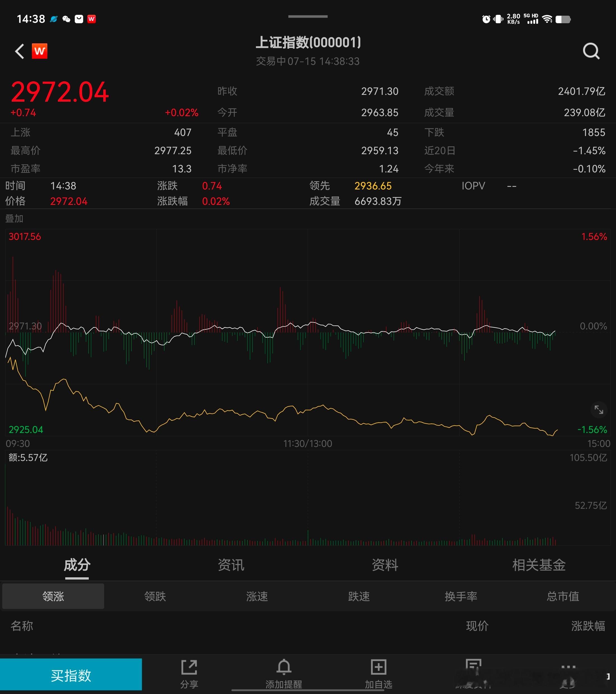Tap the 105.50亿 volume axis label
The height and width of the screenshot is (694, 616).
pyautogui.click(x=588, y=458)
